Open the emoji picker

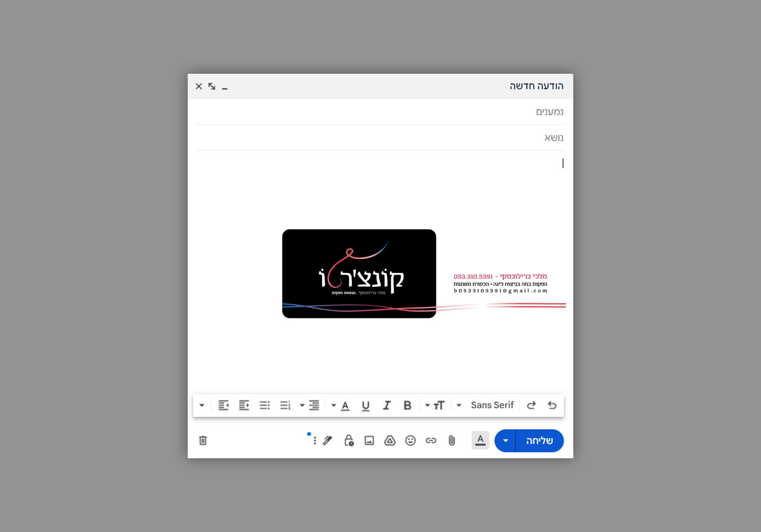[x=410, y=440]
